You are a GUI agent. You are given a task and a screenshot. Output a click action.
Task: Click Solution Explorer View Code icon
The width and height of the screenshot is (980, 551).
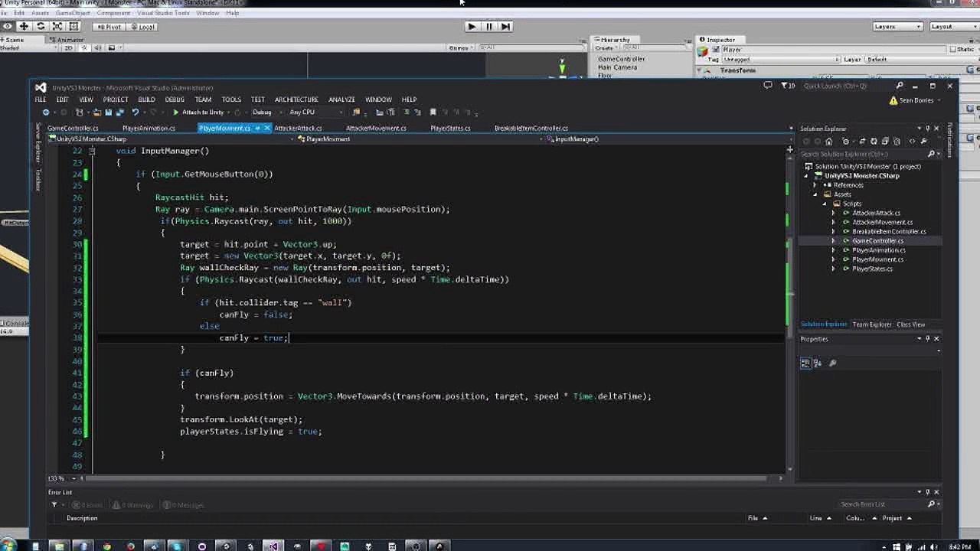click(x=912, y=142)
